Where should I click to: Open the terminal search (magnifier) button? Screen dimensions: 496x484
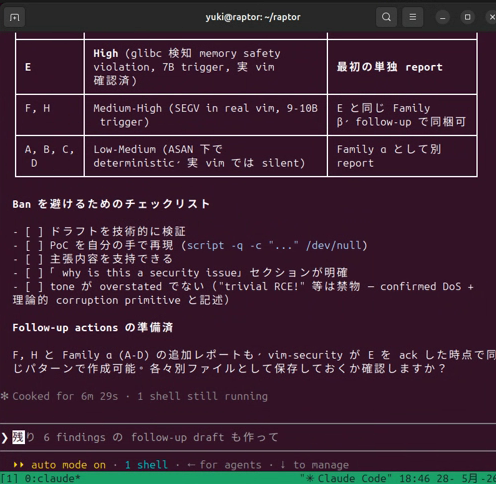[386, 17]
